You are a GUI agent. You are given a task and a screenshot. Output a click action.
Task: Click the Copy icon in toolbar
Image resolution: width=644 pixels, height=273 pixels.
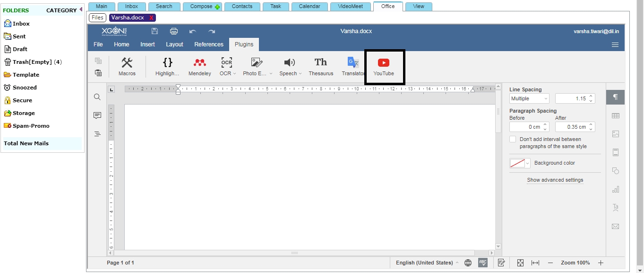98,61
